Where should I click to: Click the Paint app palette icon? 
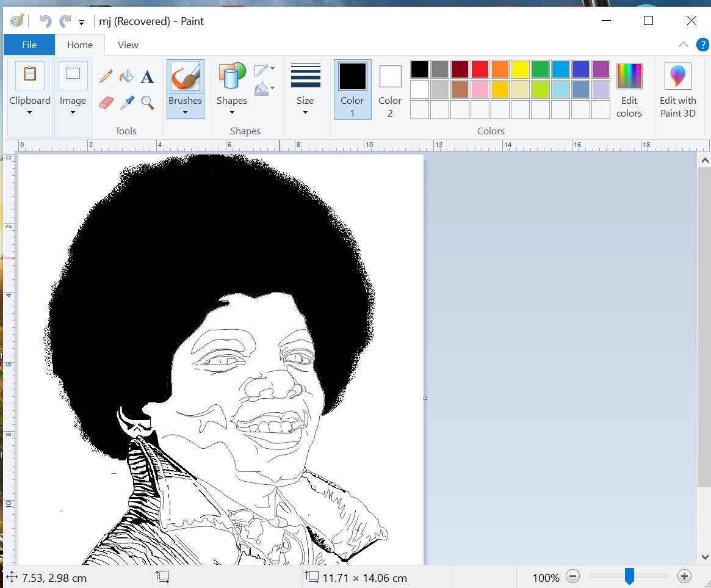click(16, 21)
